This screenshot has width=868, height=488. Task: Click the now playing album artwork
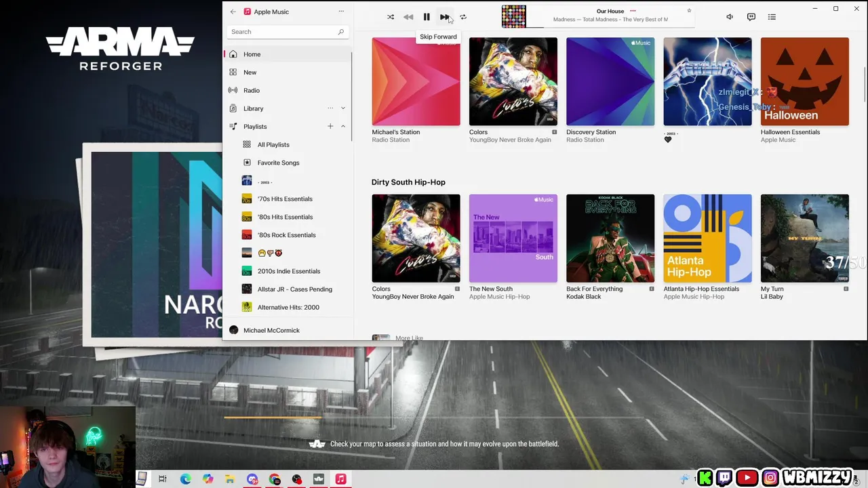tap(513, 17)
